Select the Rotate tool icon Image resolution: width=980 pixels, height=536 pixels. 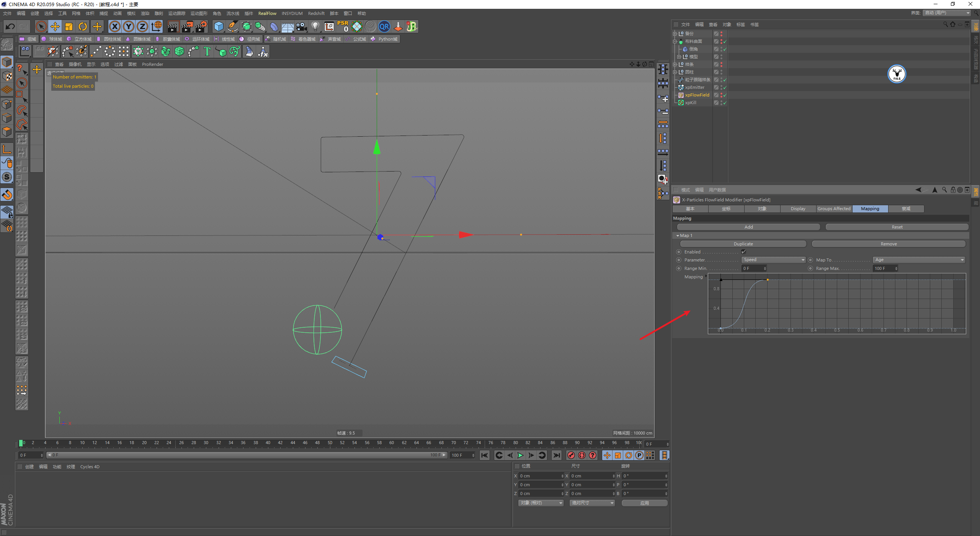pos(83,26)
